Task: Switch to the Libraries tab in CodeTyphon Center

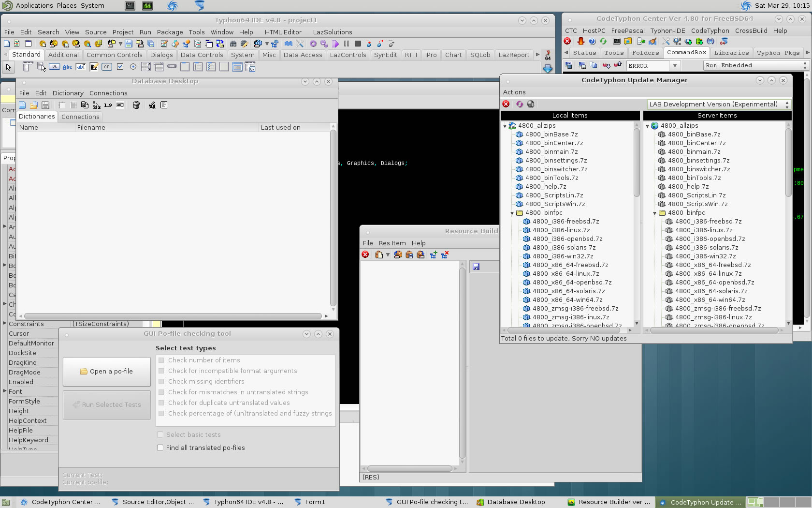Action: click(x=731, y=53)
